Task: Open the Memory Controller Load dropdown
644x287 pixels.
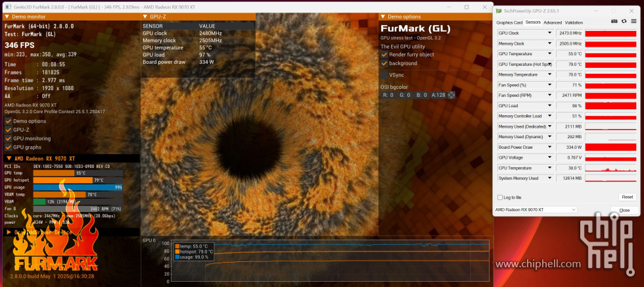Action: coord(549,116)
